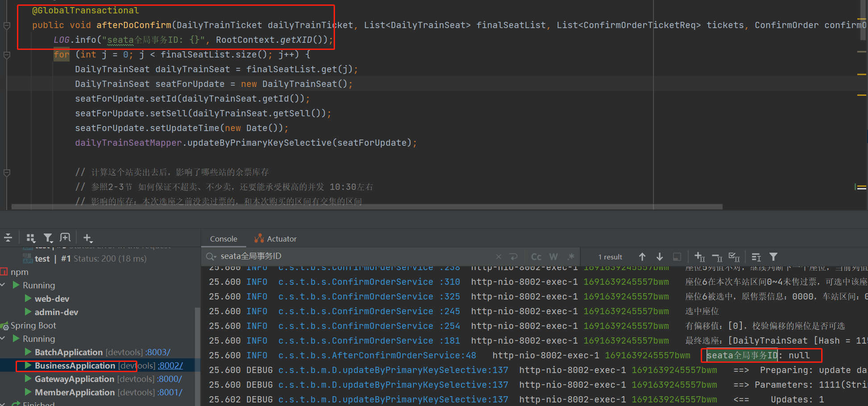Click dailyTrainSeatMapper in the update call

[128, 143]
